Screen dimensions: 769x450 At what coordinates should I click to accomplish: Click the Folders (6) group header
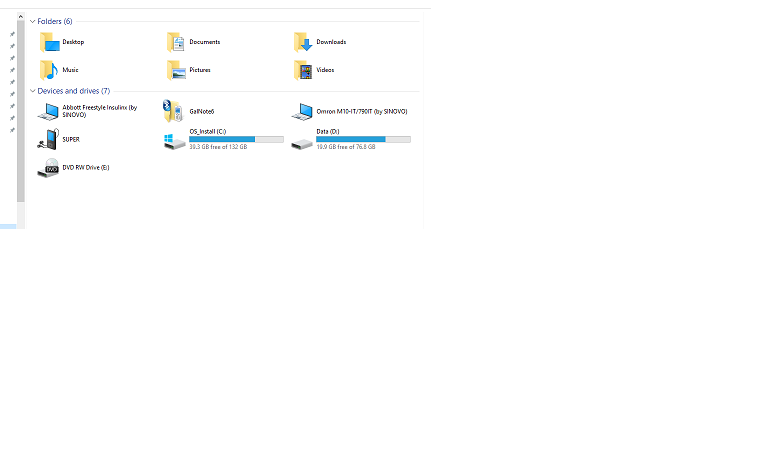[x=55, y=21]
